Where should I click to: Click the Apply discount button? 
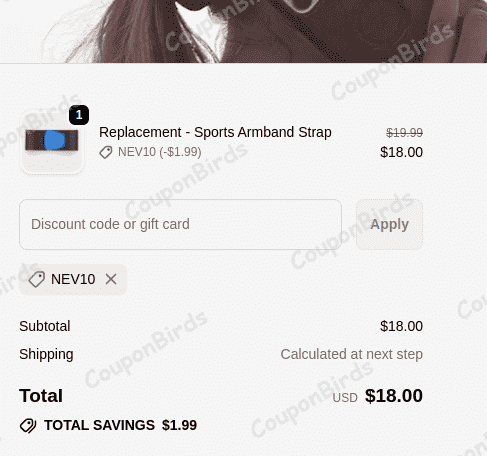pos(389,224)
